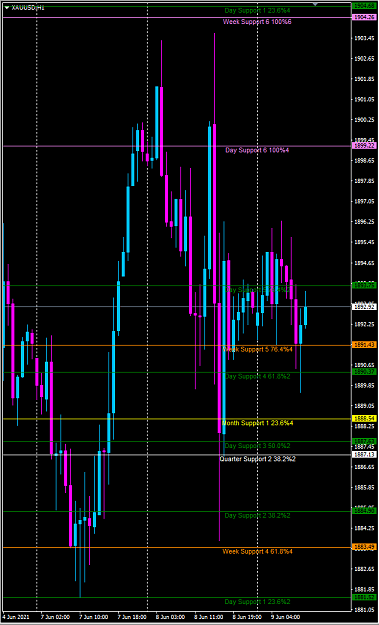Click the 'Month Support 1 23.6%4' label
This screenshot has width=379, height=625.
[257, 423]
